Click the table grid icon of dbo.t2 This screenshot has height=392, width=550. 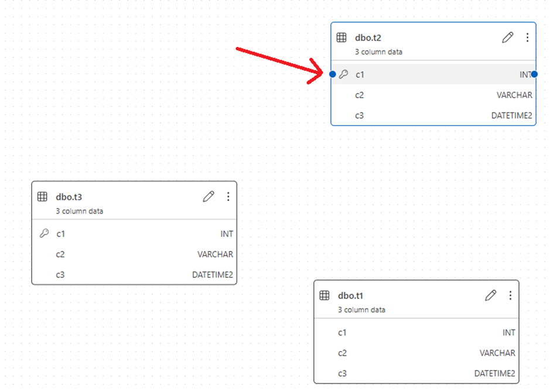(341, 37)
